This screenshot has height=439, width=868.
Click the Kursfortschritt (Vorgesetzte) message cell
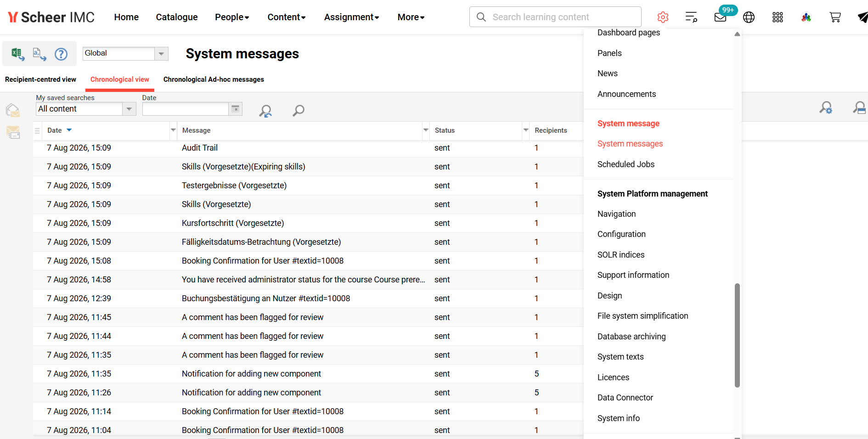click(x=233, y=223)
